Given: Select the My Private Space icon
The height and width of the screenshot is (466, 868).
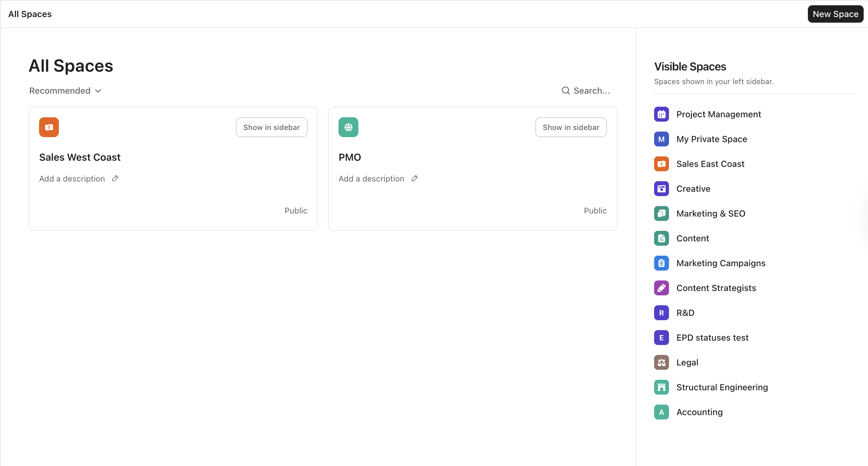Looking at the screenshot, I should [661, 139].
